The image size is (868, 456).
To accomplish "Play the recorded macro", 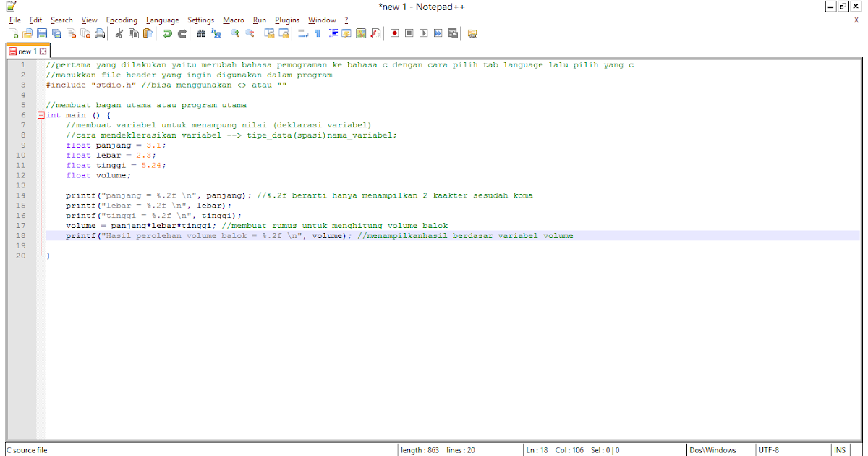I will click(x=423, y=33).
